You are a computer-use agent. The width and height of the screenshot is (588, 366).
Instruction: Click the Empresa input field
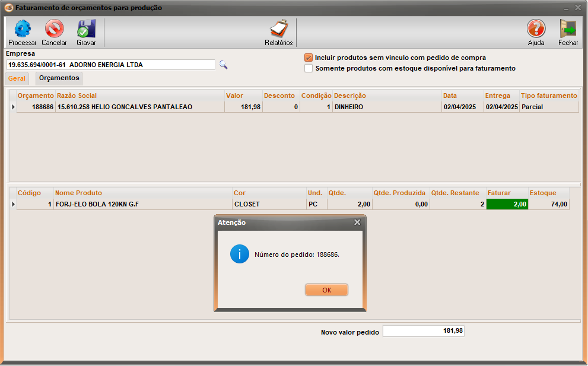[110, 65]
